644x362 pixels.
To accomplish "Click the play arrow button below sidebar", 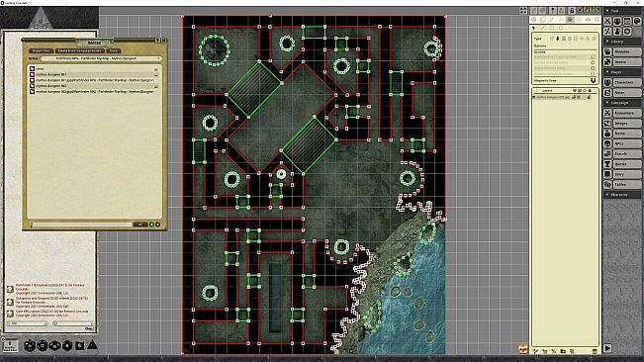I will tap(607, 348).
